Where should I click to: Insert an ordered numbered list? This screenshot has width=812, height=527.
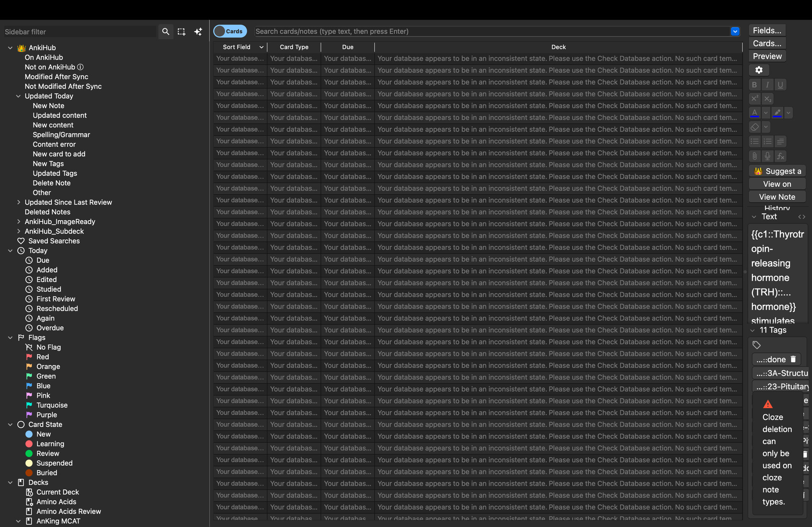tap(767, 142)
